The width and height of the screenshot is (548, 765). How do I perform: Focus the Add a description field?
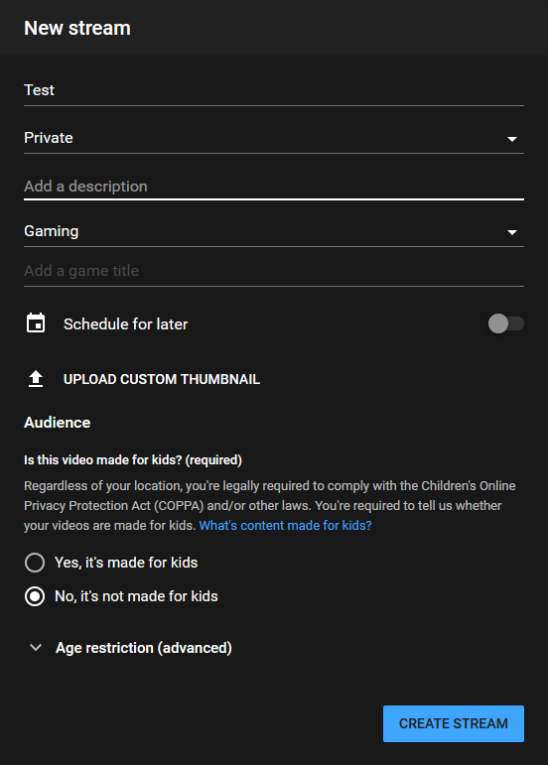[274, 186]
